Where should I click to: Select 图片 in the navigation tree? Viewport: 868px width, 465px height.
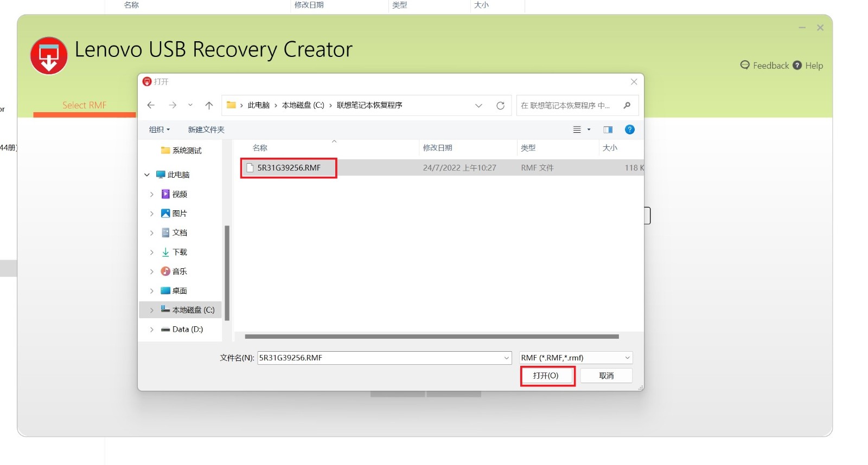tap(179, 214)
